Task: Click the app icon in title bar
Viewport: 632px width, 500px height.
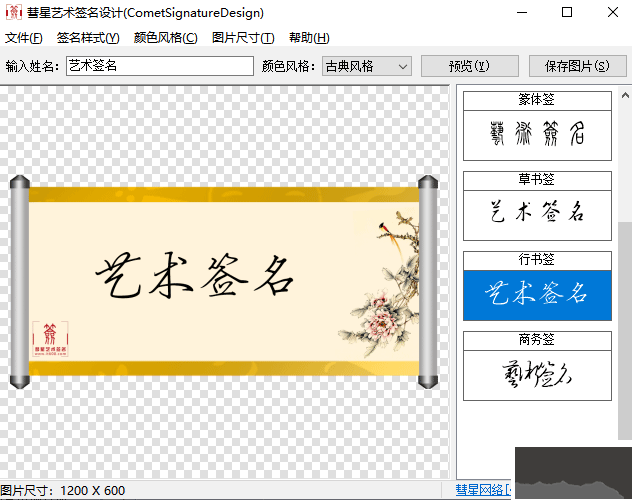Action: (x=13, y=13)
